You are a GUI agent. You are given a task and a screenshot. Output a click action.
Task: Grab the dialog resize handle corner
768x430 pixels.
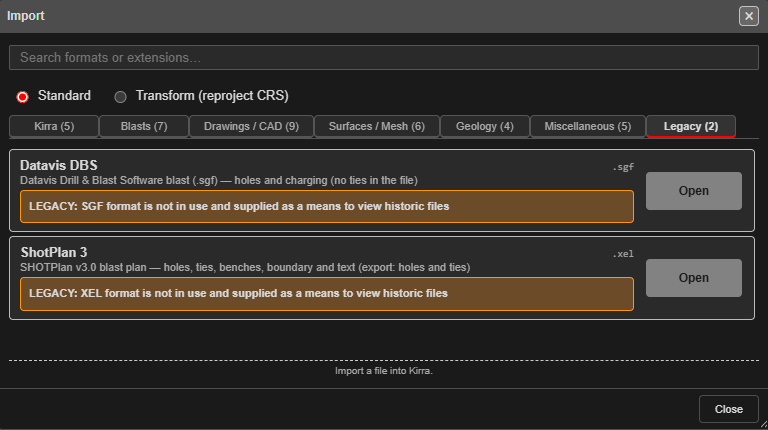[x=764, y=425]
